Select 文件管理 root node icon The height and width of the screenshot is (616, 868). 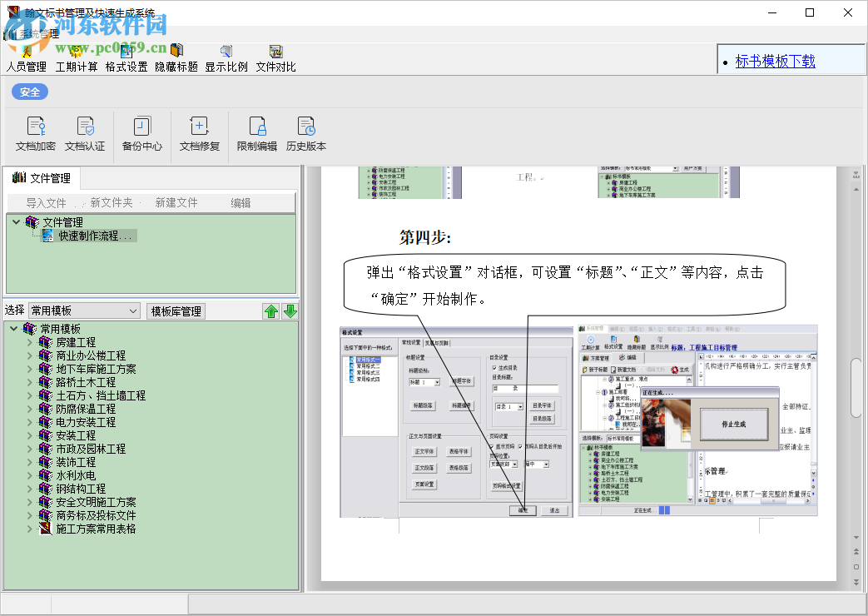[32, 222]
